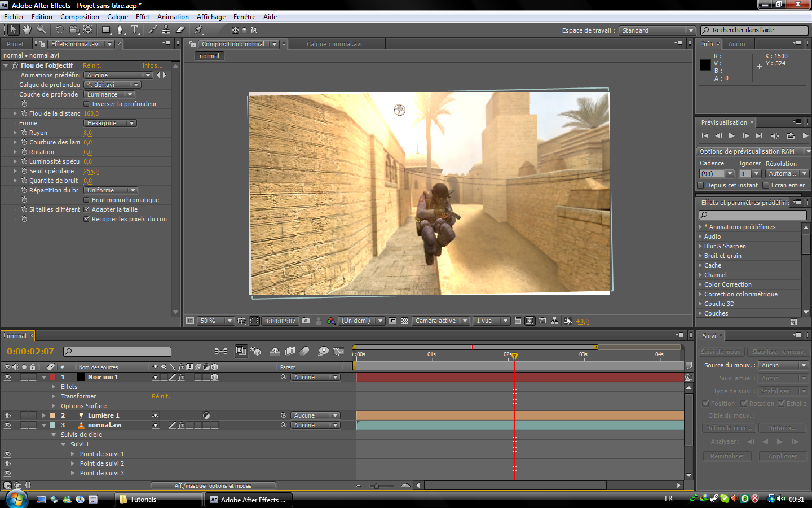Toggle the transparency grid in viewer
The width and height of the screenshot is (812, 508).
404,321
